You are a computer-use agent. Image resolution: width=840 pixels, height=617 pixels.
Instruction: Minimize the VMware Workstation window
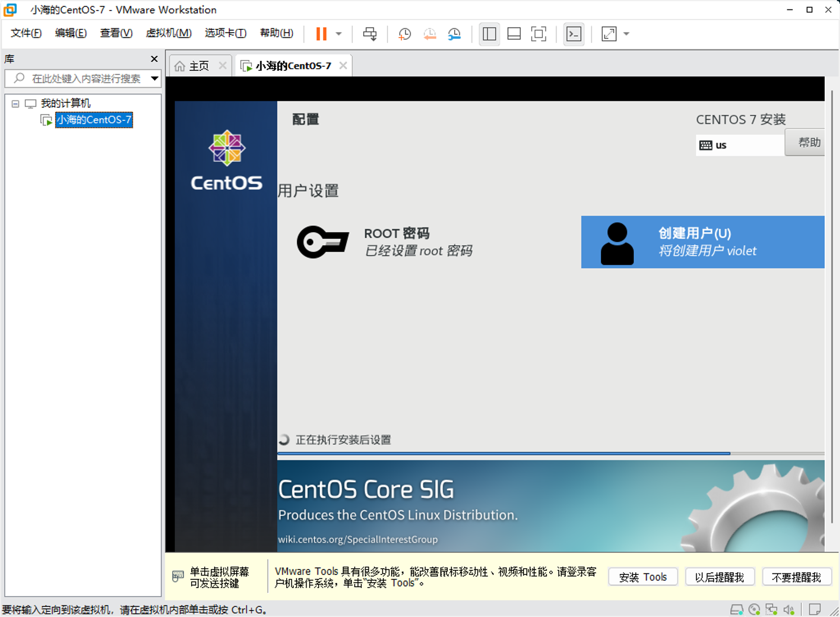pos(790,9)
